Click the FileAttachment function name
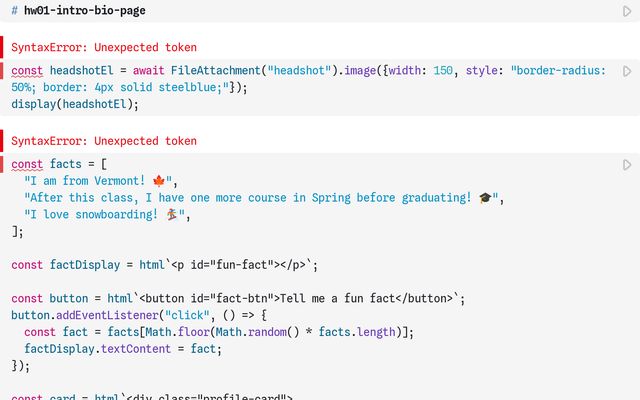This screenshot has width=640, height=400. pos(216,71)
